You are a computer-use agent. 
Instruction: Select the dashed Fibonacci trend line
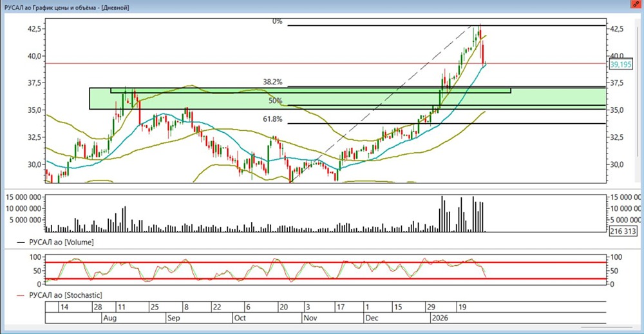(x=382, y=104)
